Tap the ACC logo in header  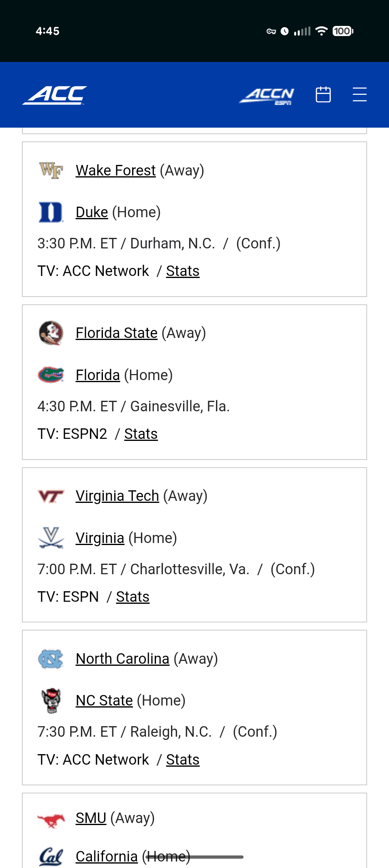(55, 95)
